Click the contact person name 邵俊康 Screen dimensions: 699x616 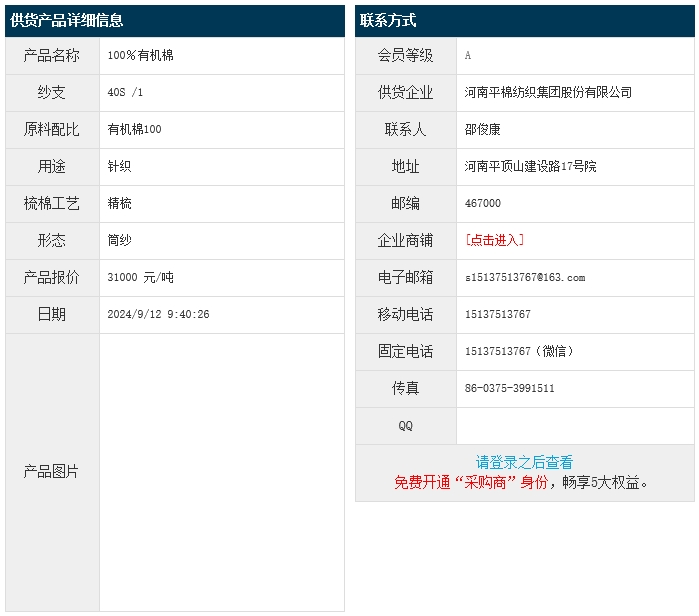(483, 129)
